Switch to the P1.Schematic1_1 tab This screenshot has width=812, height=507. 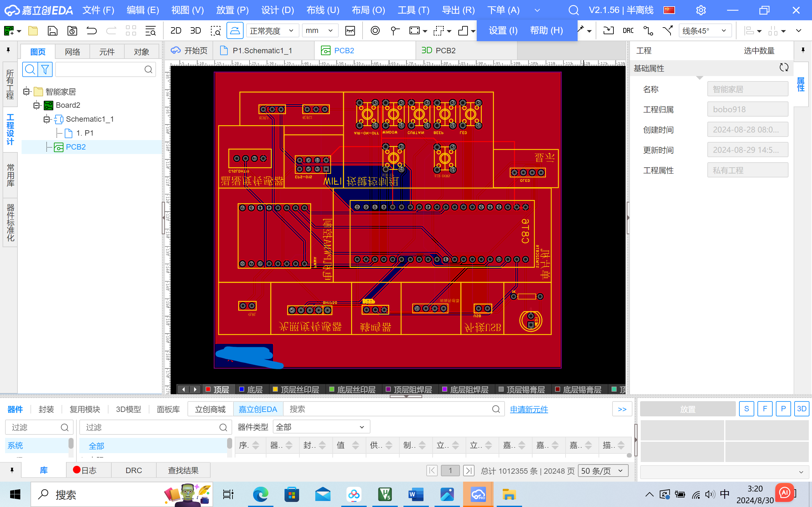[262, 51]
